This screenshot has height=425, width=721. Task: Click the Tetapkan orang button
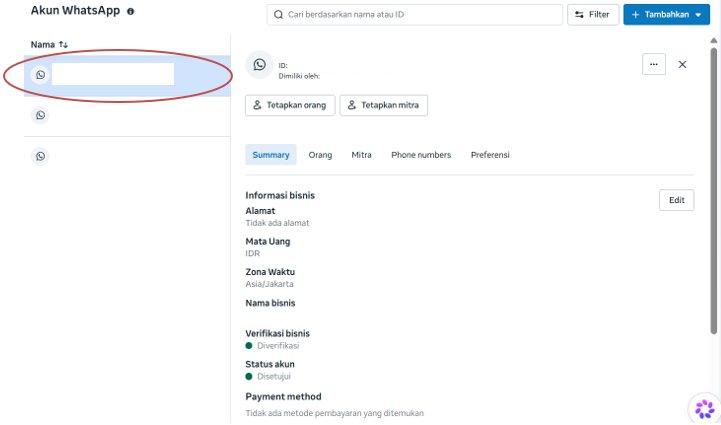(x=290, y=105)
